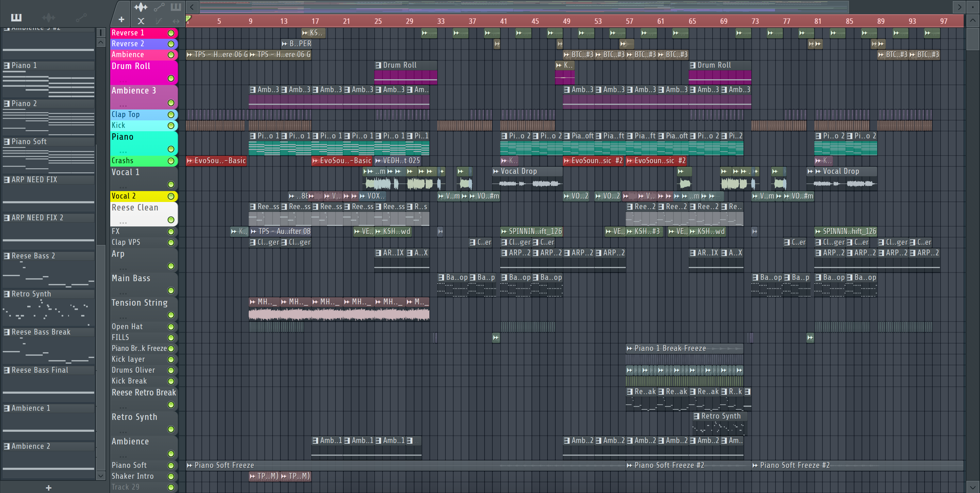Click the Reese Bass Break pattern icon
Image resolution: width=980 pixels, height=493 pixels.
[6, 332]
